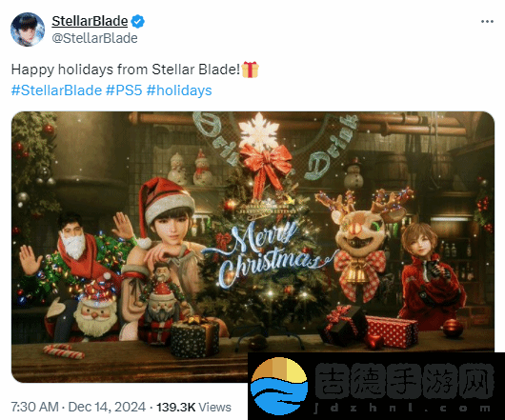This screenshot has width=505, height=420.
Task: Select the Happy holidays tweet text
Action: pyautogui.click(x=126, y=70)
